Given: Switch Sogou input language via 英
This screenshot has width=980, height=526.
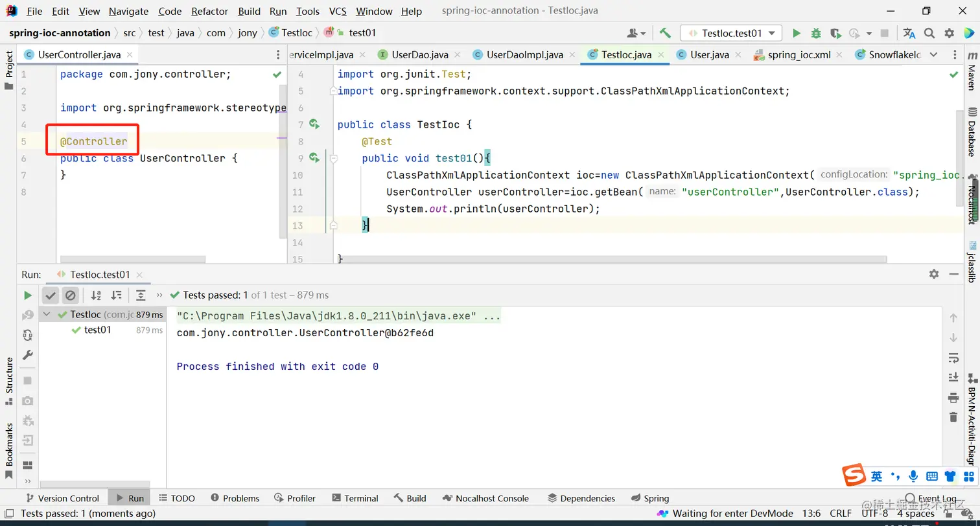Looking at the screenshot, I should pos(876,476).
